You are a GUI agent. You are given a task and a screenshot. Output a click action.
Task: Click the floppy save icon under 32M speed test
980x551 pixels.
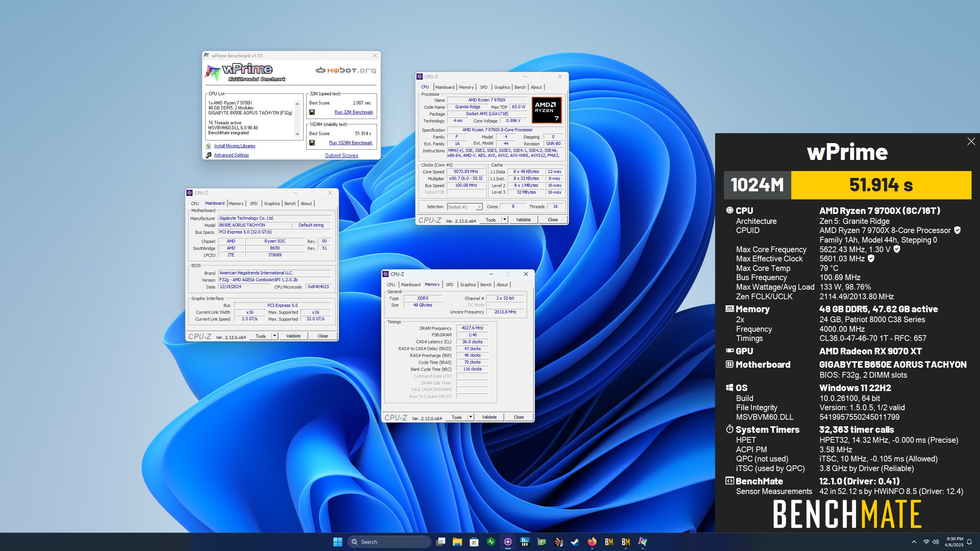(312, 112)
